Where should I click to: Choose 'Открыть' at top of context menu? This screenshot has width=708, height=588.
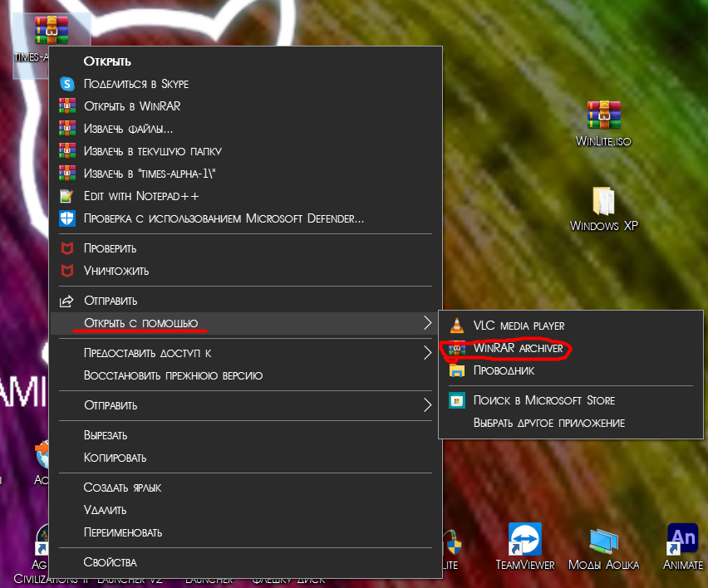tap(246, 61)
